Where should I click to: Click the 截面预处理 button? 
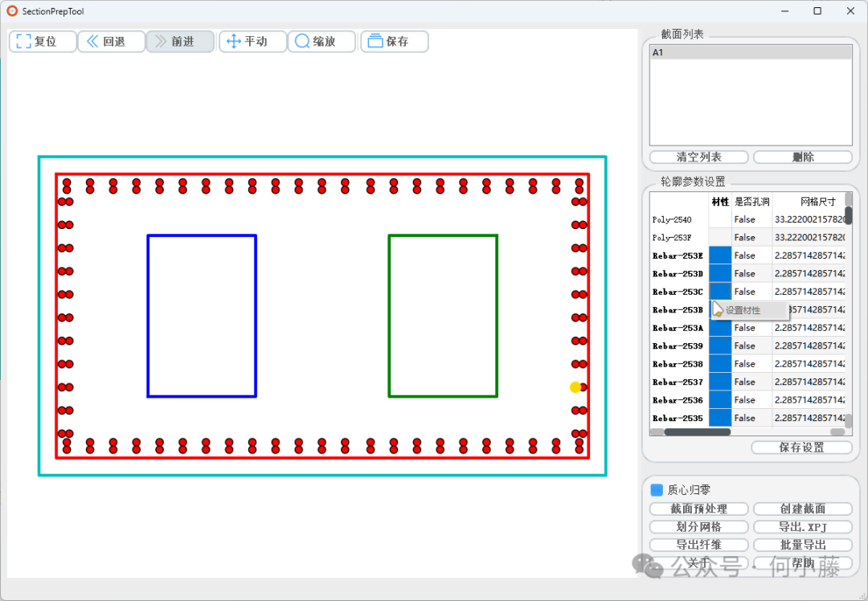(698, 509)
